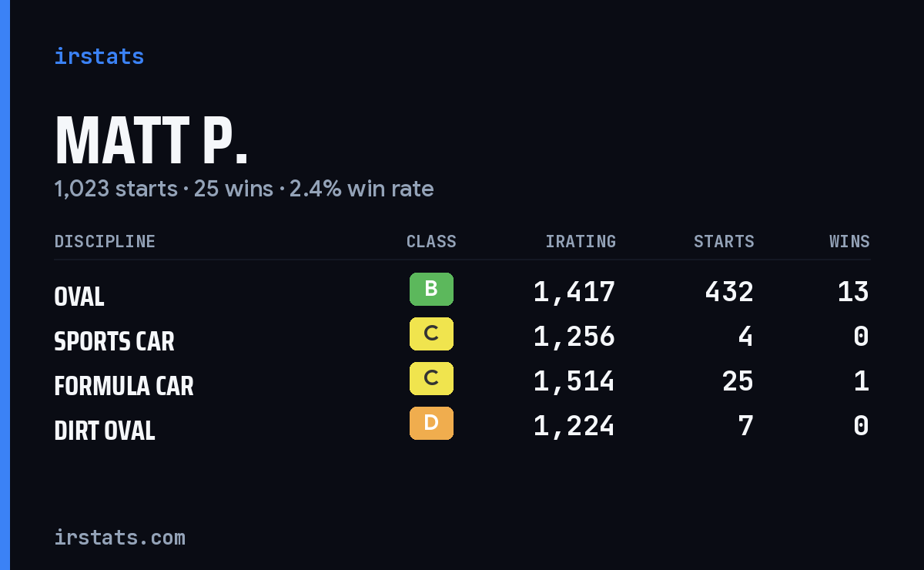This screenshot has width=924, height=570.
Task: Sort by the CLASS column header
Action: click(431, 241)
